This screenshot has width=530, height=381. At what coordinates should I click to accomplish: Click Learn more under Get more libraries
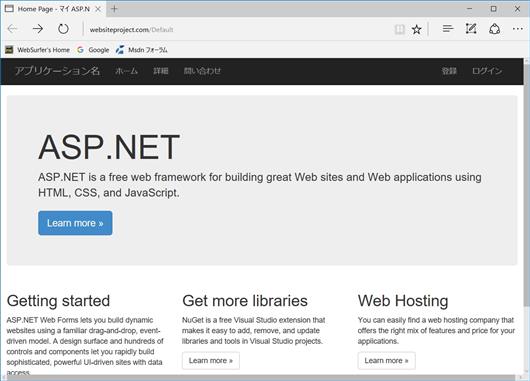pos(211,361)
